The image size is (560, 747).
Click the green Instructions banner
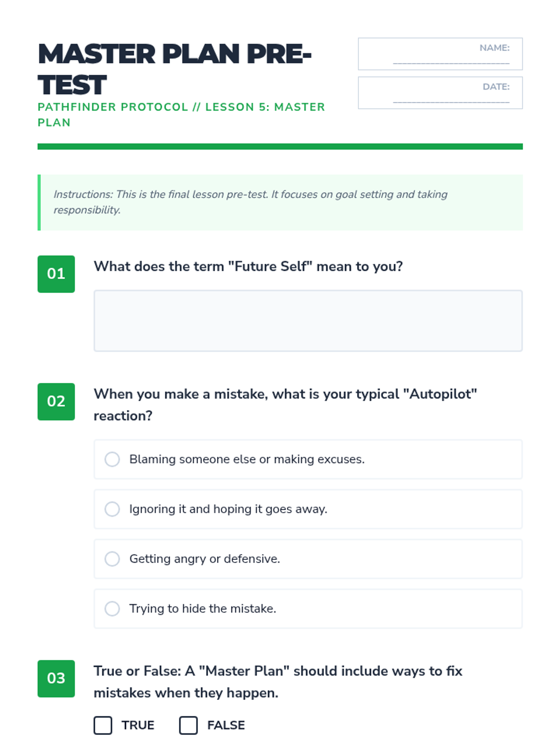280,202
